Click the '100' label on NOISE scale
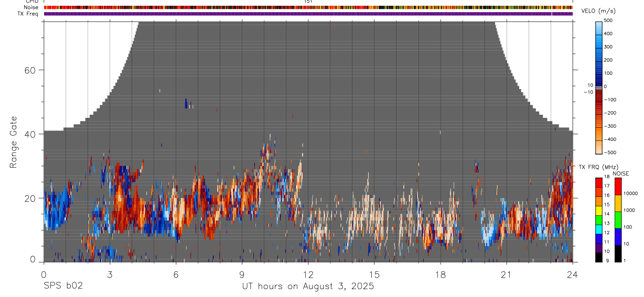Viewport: 644px width, 297px height. click(x=627, y=227)
